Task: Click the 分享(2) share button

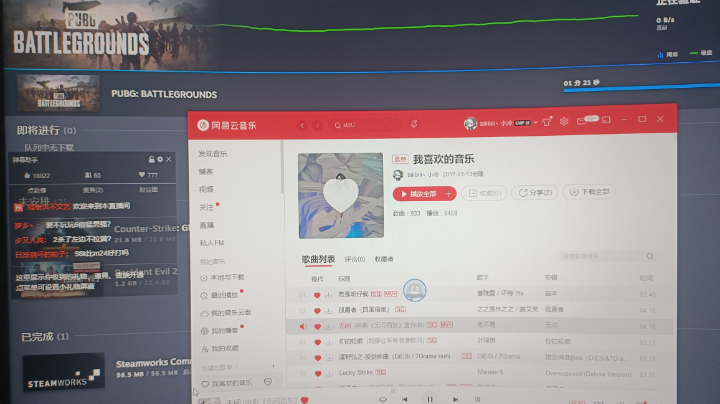Action: 535,192
